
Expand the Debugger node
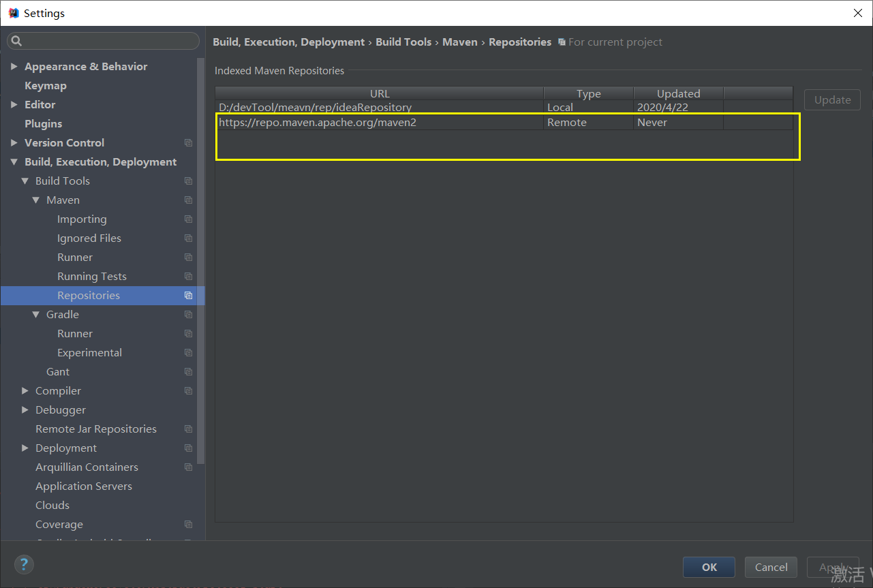point(25,409)
